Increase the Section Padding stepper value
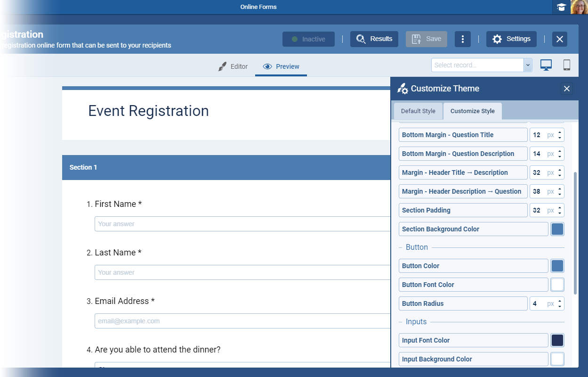Screen dimensions: 588x377 pos(560,208)
